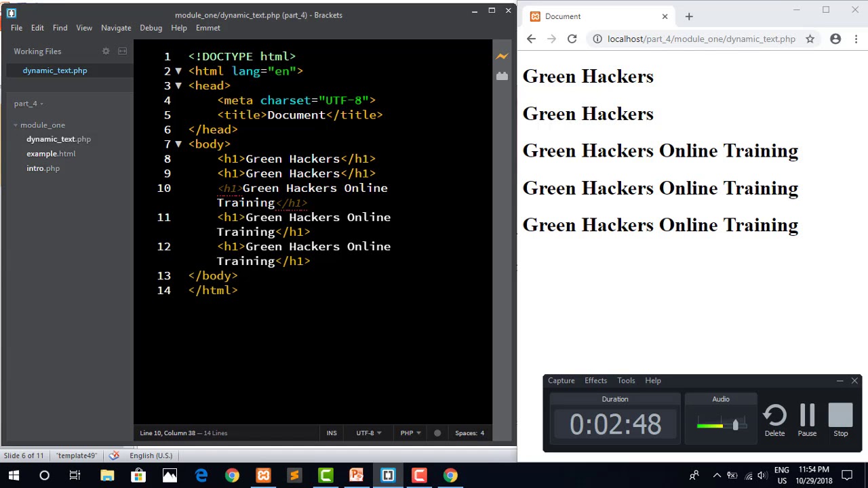The image size is (868, 488).
Task: Open the File menu in Brackets
Action: click(16, 28)
